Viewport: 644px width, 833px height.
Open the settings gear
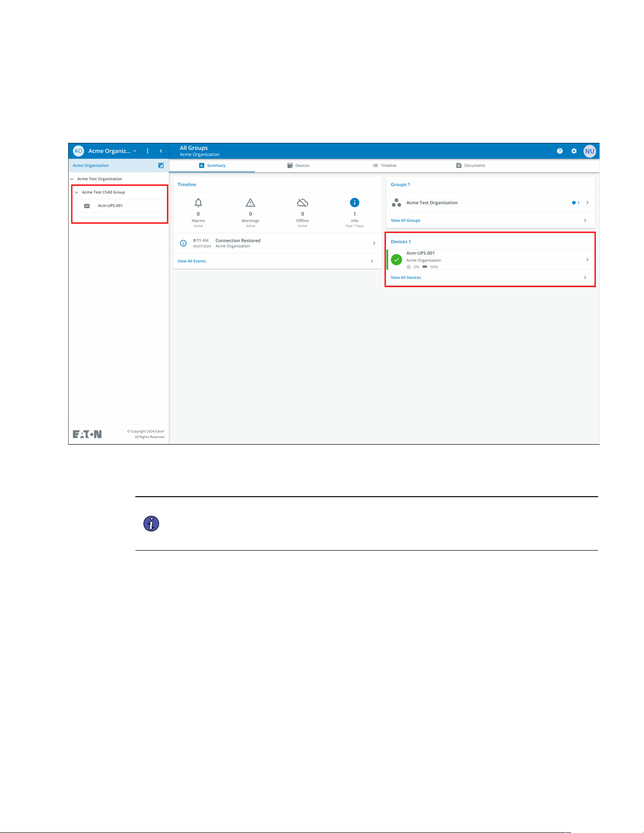click(574, 151)
